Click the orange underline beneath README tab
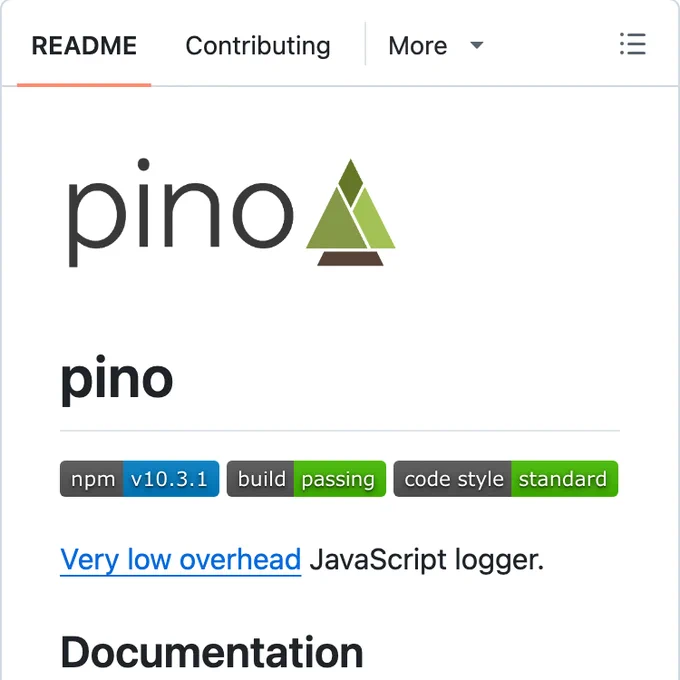 pos(84,85)
